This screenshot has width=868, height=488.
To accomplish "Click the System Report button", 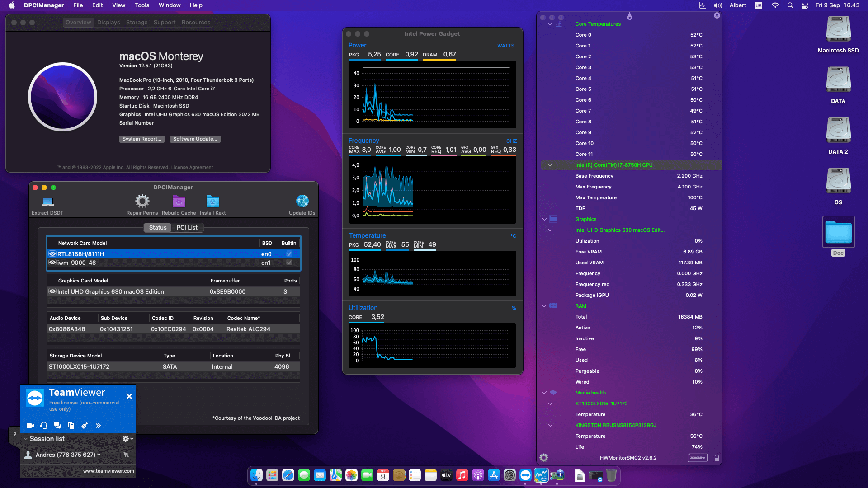I will pos(142,139).
